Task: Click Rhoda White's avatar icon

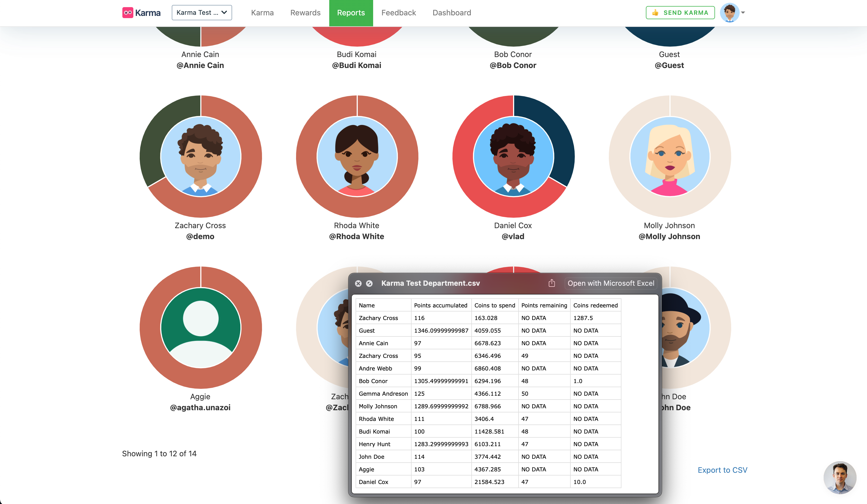Action: pos(357,157)
